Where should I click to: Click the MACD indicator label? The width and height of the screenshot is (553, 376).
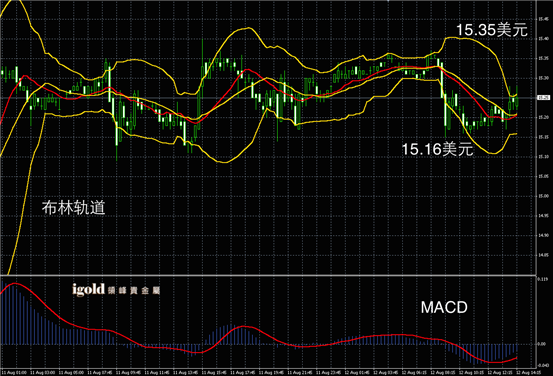click(444, 307)
